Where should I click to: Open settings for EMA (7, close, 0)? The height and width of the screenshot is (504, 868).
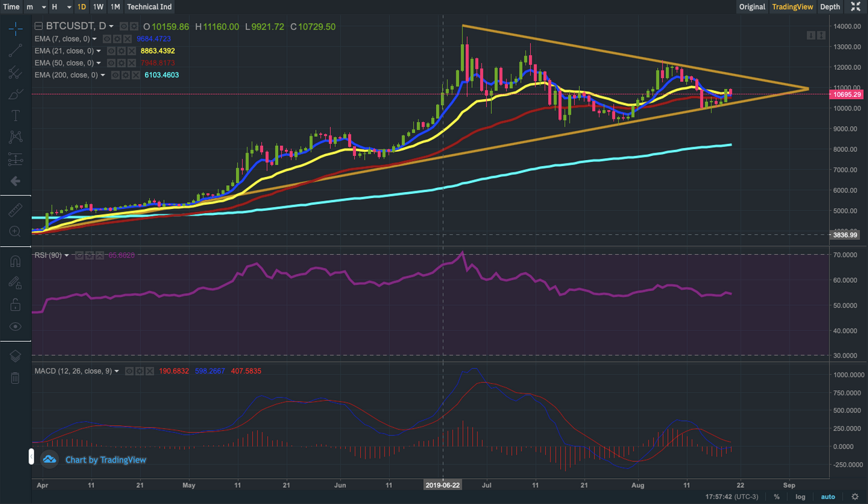point(117,39)
